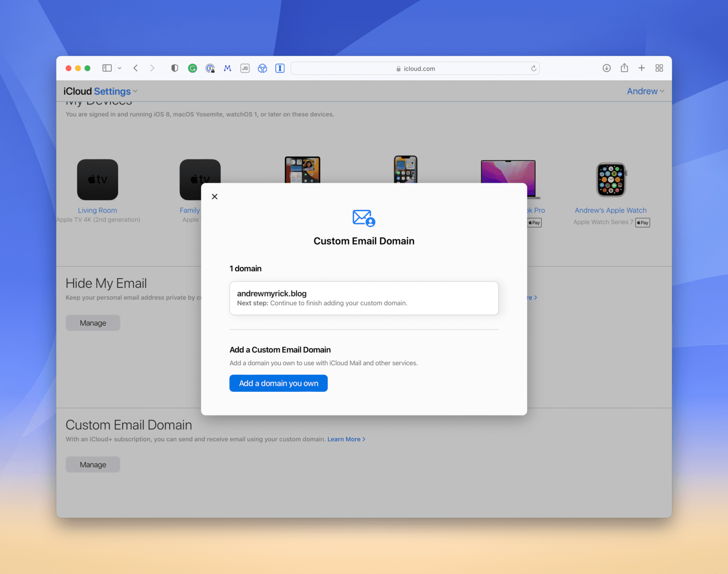728x574 pixels.
Task: Click the lock extension icon
Action: 210,68
